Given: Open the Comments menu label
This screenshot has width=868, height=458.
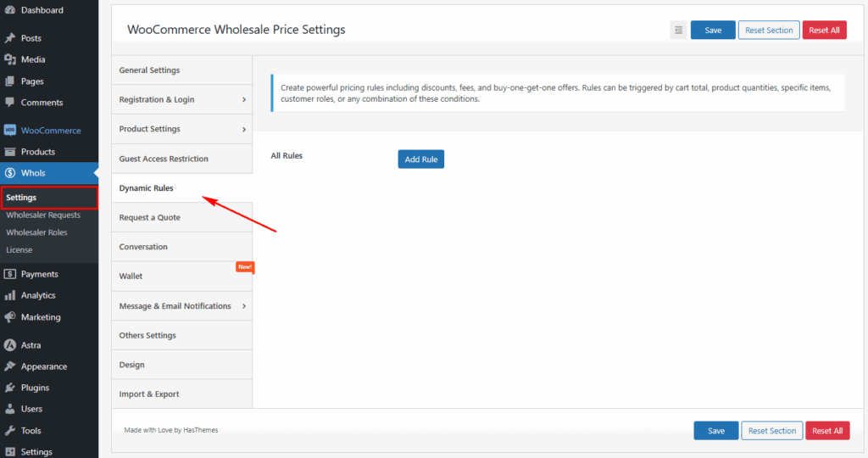Looking at the screenshot, I should [42, 103].
